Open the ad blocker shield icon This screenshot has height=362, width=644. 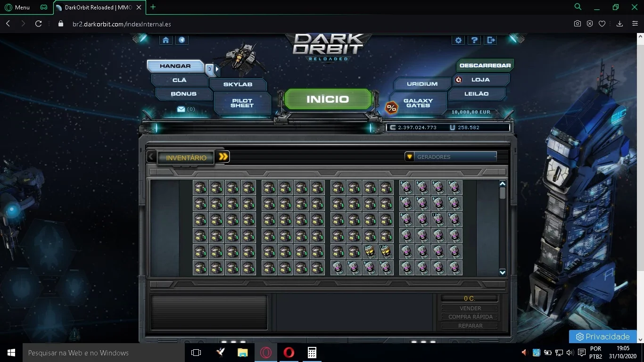[590, 24]
